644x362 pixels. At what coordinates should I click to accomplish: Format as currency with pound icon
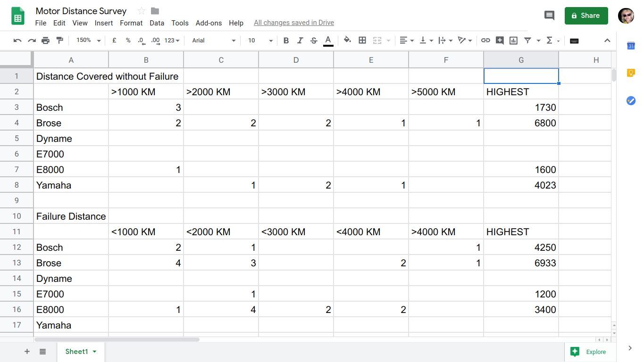(x=114, y=41)
